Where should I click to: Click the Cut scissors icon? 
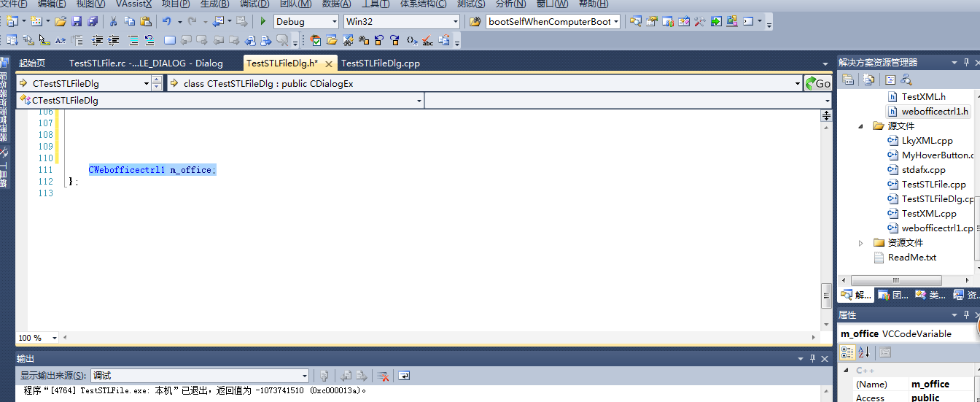coord(113,22)
